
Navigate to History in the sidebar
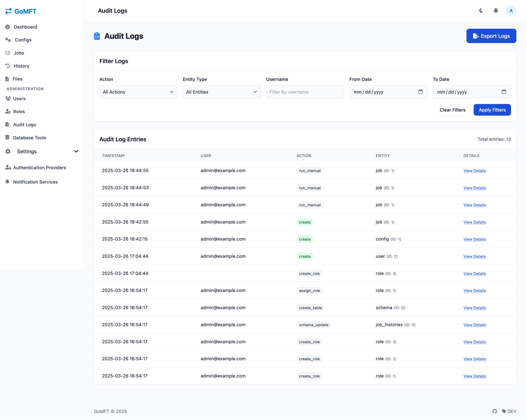pos(21,66)
